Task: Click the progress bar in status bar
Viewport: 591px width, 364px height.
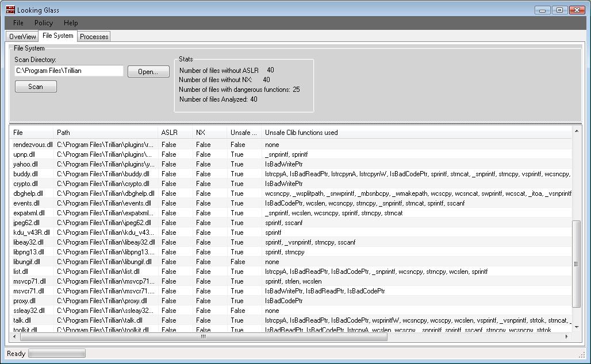Action: 57,353
